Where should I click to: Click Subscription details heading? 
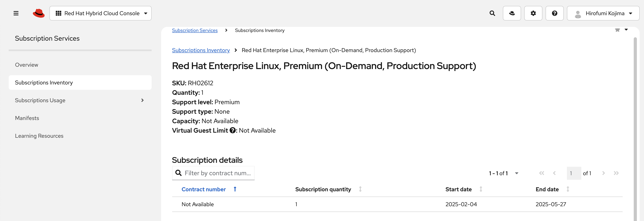tap(207, 160)
